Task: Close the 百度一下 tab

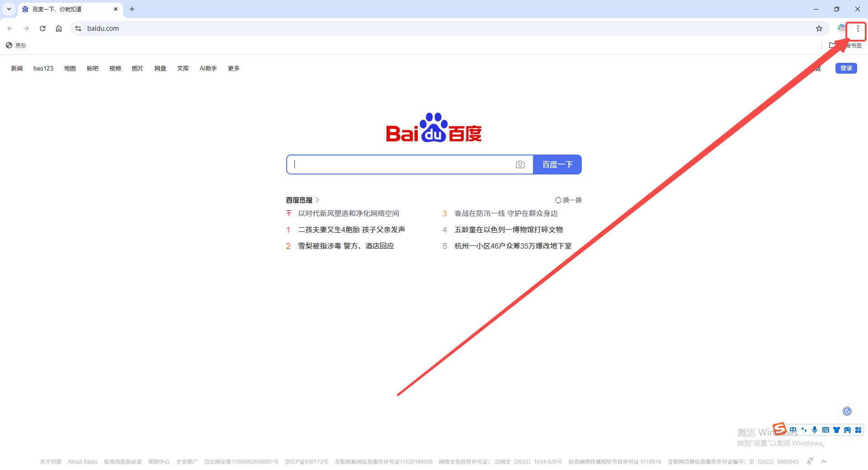Action: pyautogui.click(x=116, y=9)
